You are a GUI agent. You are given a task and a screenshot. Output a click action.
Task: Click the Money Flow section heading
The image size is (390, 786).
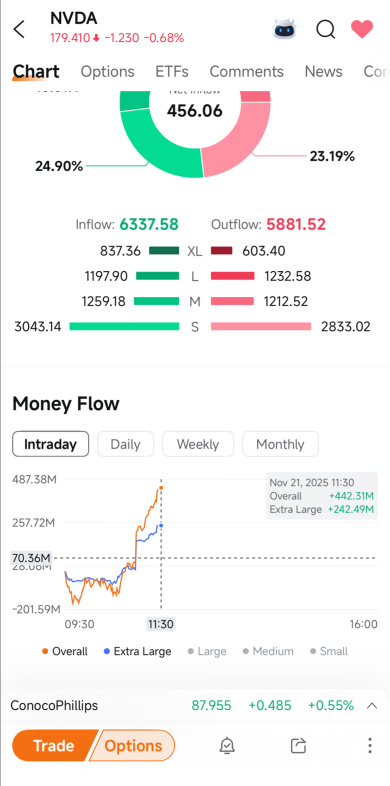[66, 404]
